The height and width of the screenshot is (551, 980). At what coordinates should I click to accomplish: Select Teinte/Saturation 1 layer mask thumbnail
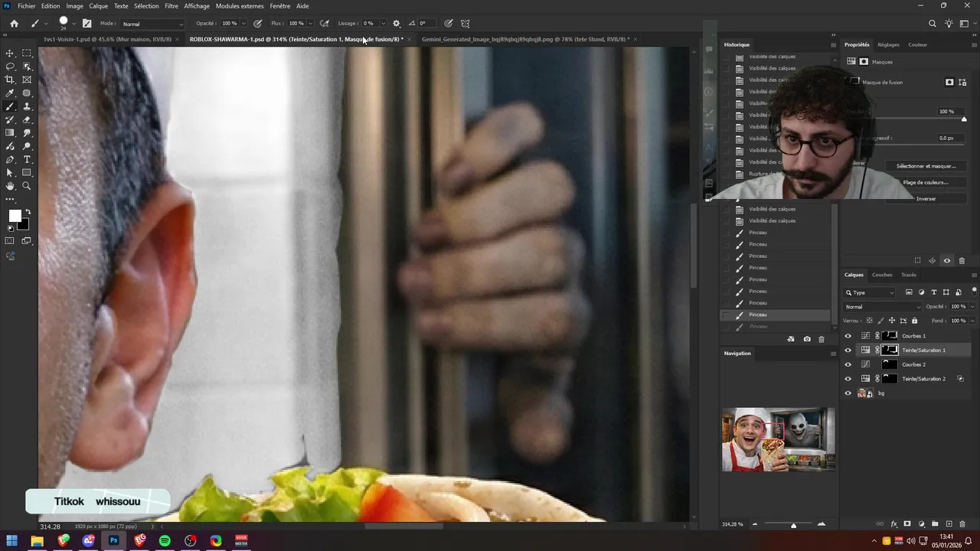pyautogui.click(x=890, y=350)
